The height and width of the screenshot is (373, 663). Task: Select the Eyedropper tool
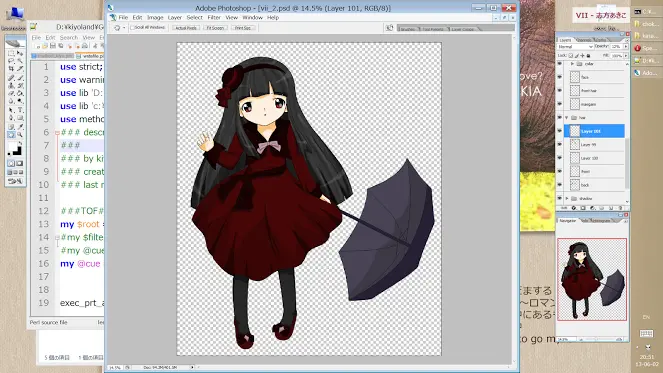point(20,126)
